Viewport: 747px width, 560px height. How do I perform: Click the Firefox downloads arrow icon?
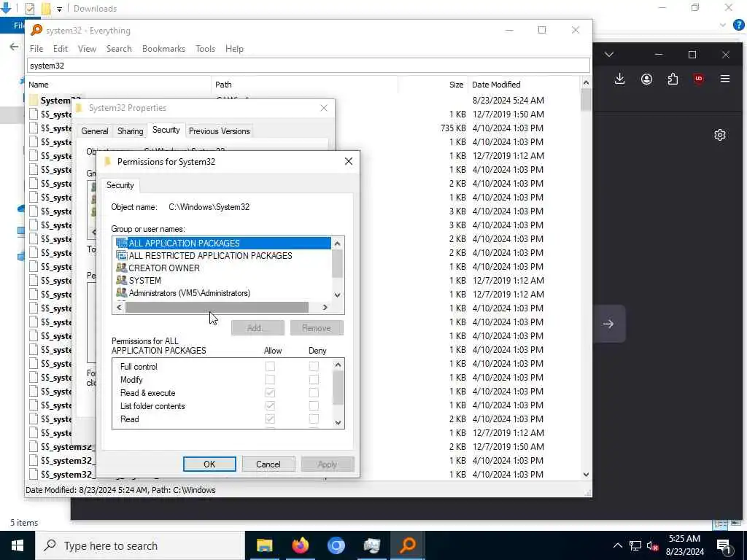click(619, 79)
